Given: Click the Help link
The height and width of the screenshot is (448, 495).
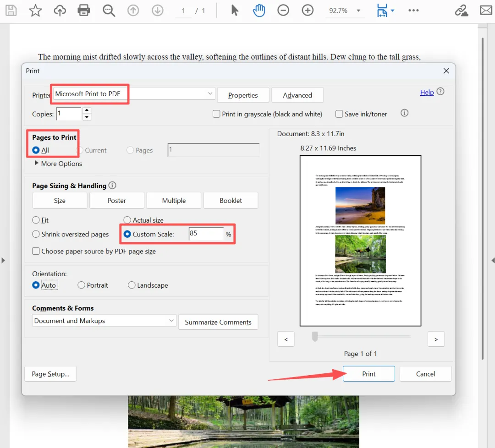Looking at the screenshot, I should click(427, 93).
